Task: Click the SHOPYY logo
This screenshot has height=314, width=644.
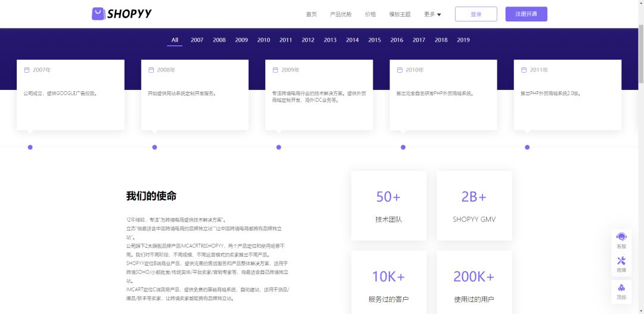Action: 122,14
